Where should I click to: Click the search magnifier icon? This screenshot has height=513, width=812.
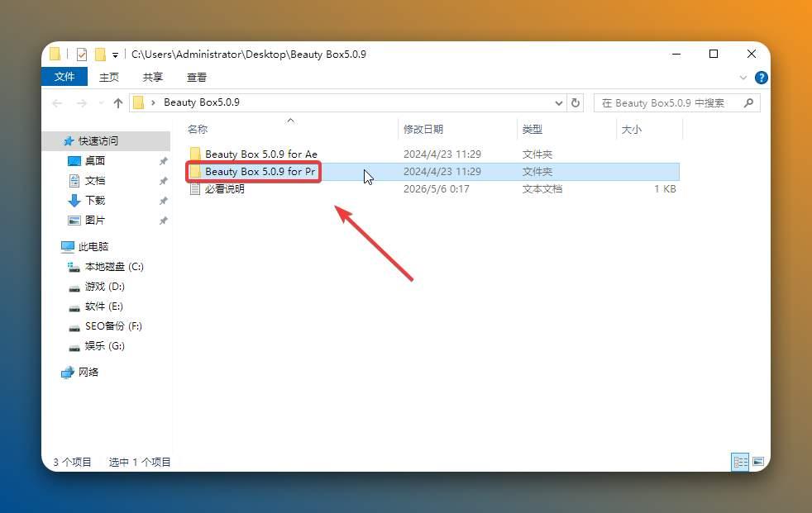pos(748,103)
